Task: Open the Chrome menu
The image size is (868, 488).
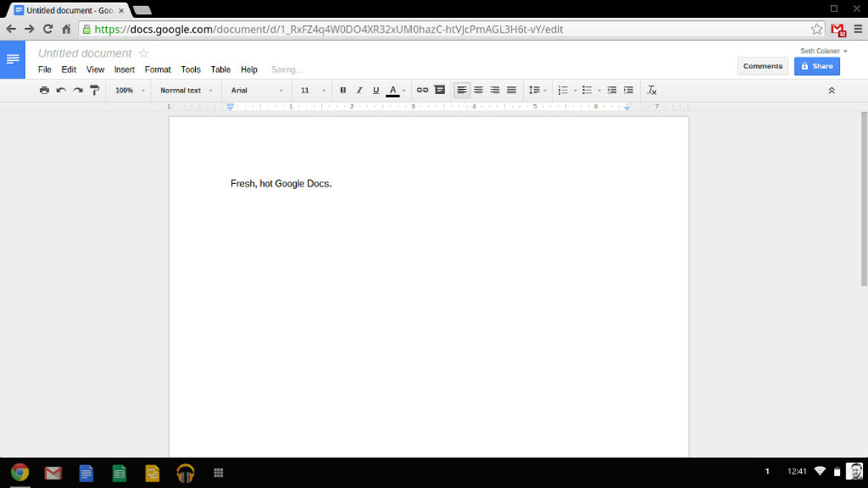Action: click(x=858, y=30)
